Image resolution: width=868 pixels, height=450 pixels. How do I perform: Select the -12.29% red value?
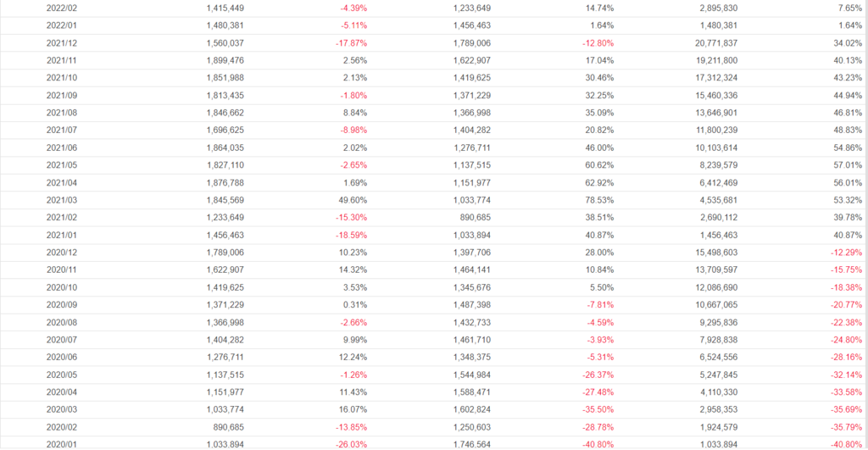[846, 253]
